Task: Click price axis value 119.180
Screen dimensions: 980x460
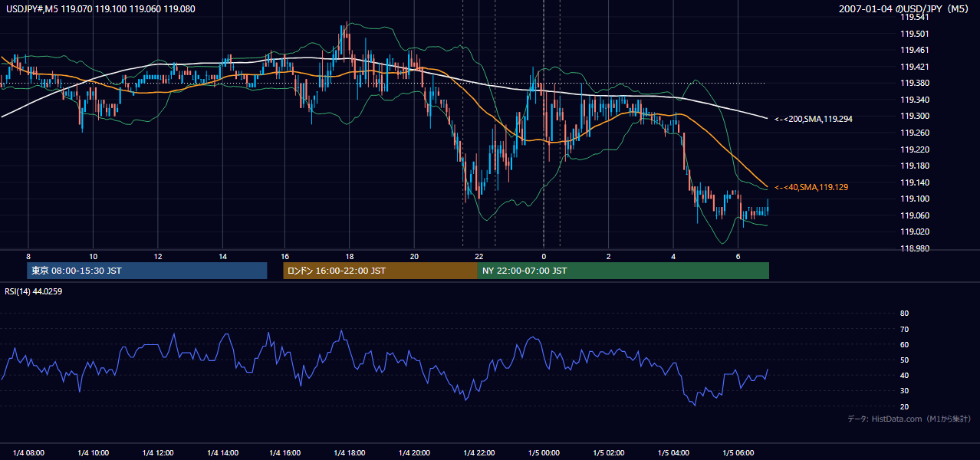Action: click(914, 166)
